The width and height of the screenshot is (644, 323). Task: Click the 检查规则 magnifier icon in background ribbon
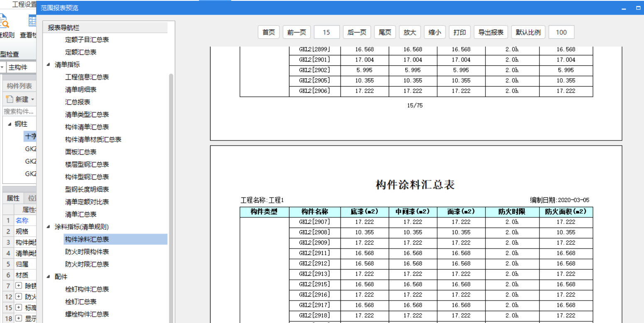[x=4, y=21]
